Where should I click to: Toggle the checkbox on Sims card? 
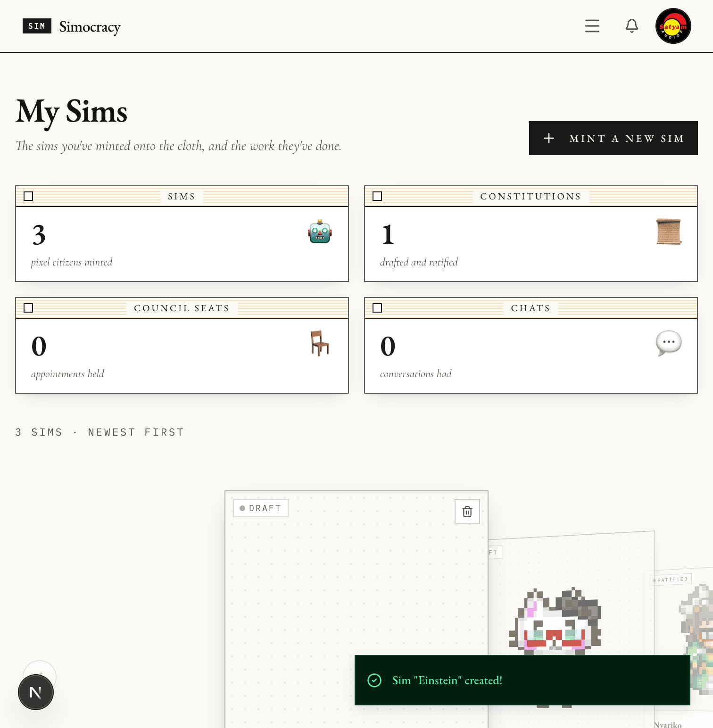(28, 196)
